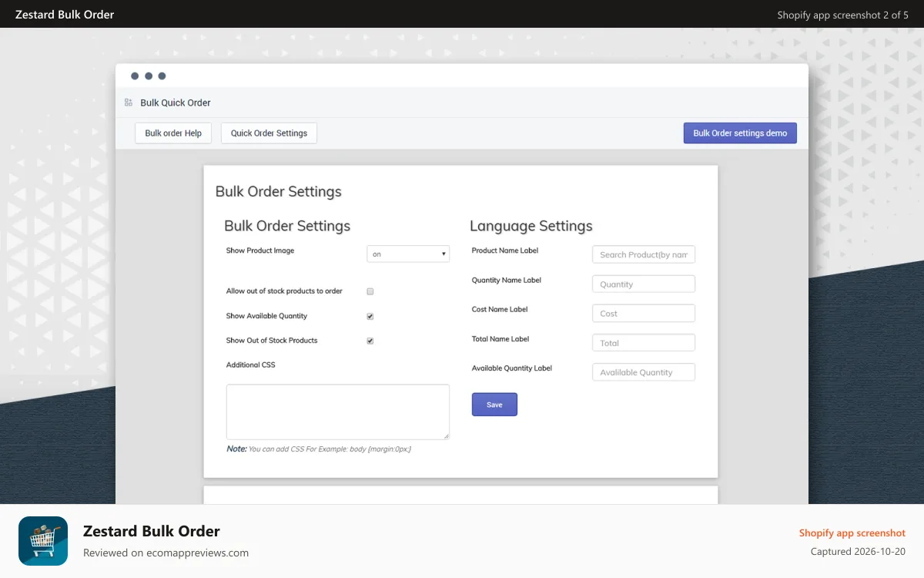Open the Show Product Image dropdown
Viewport: 924px width, 578px height.
[408, 254]
